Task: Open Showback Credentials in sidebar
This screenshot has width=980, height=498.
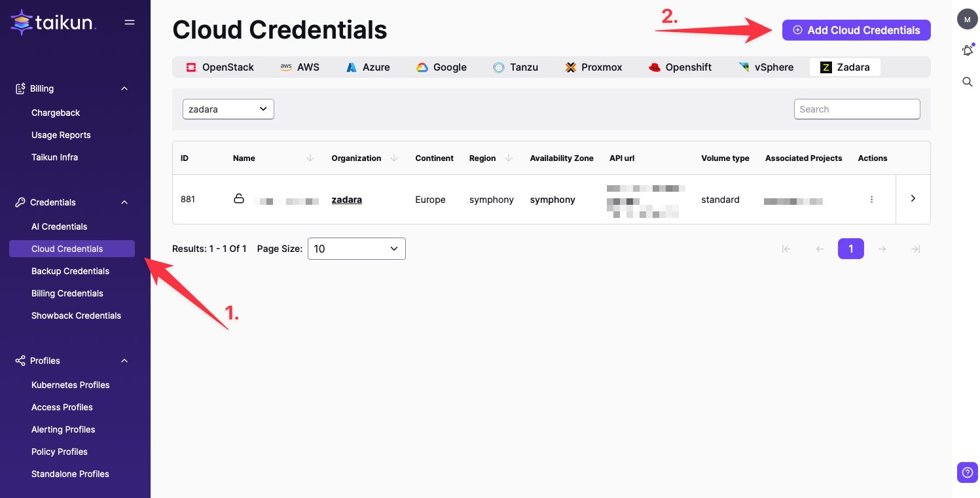Action: tap(76, 315)
